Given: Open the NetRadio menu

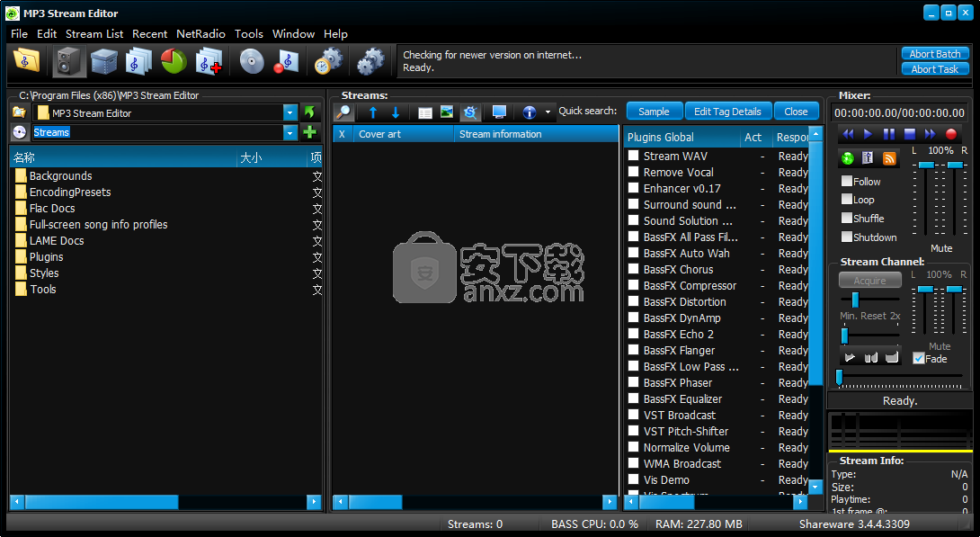Looking at the screenshot, I should [200, 34].
